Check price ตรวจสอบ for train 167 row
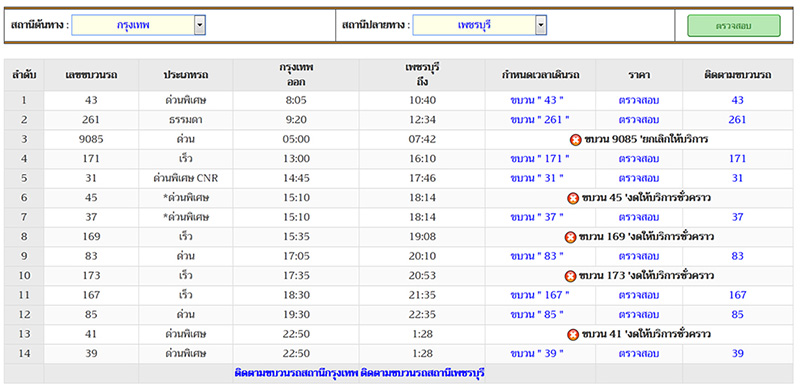Image resolution: width=800 pixels, height=391 pixels. (x=639, y=295)
